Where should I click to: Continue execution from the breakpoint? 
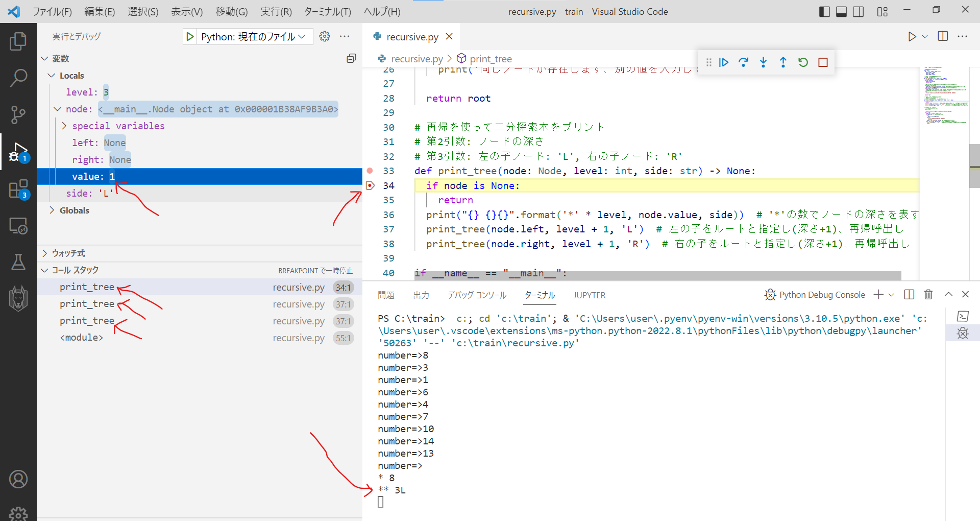tap(724, 62)
